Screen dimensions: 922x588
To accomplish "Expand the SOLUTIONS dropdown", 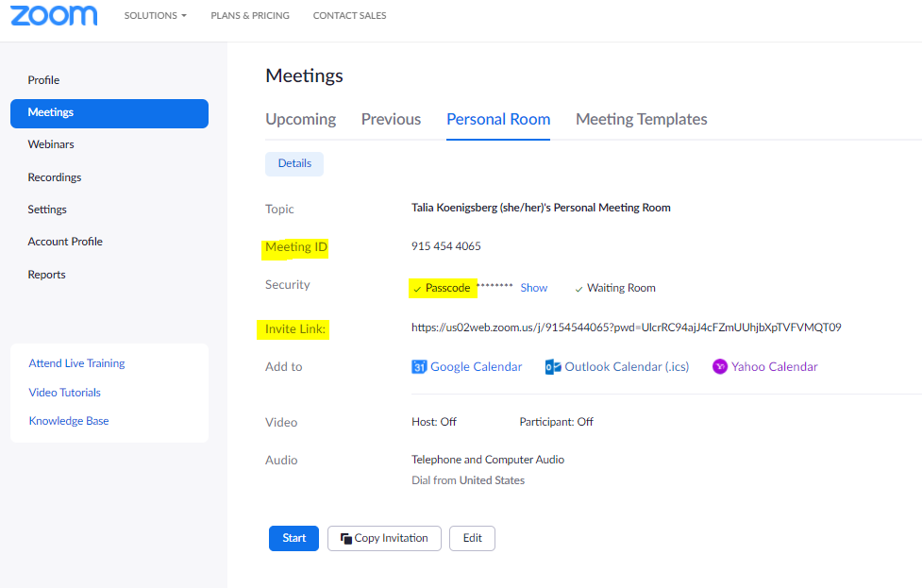I will [x=155, y=15].
